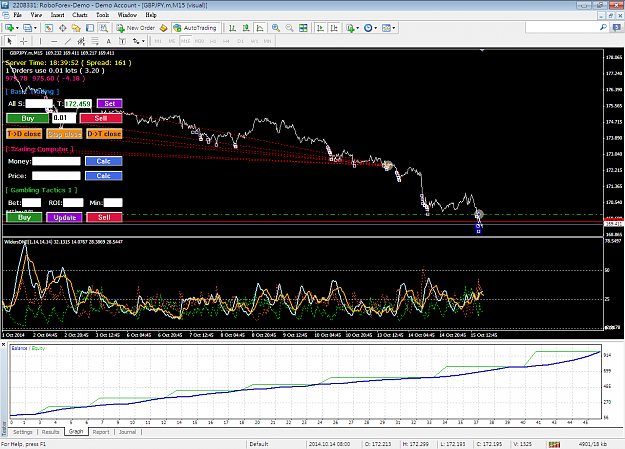Viewport: 625px width, 449px height.
Task: Expand the Templates dropdown arrow
Action: coord(394,28)
